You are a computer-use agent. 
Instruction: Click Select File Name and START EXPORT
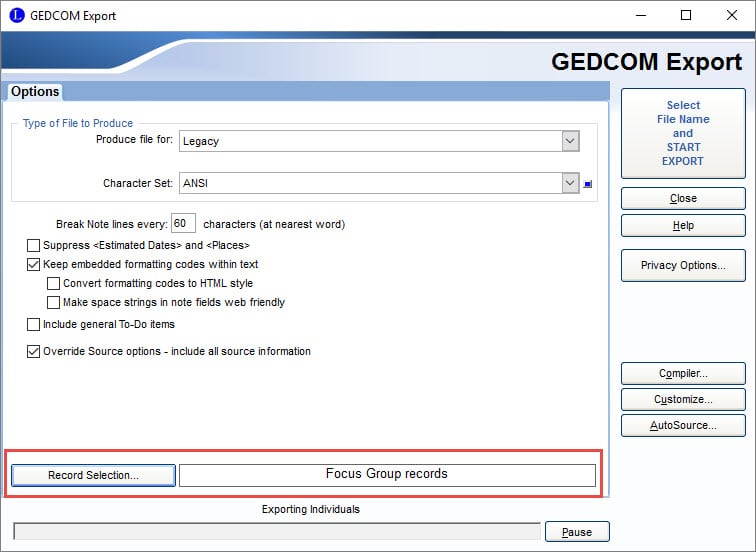pos(683,133)
